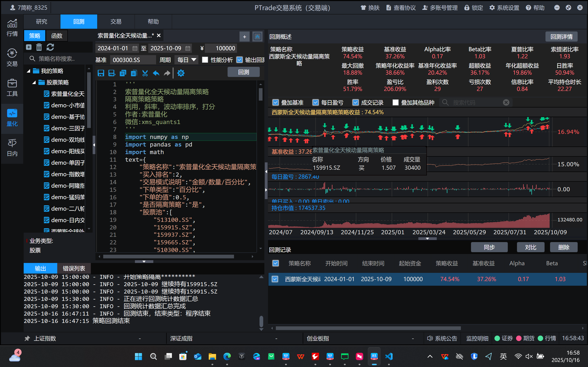
Task: Click the undo arrow in editor toolbar
Action: (x=156, y=73)
